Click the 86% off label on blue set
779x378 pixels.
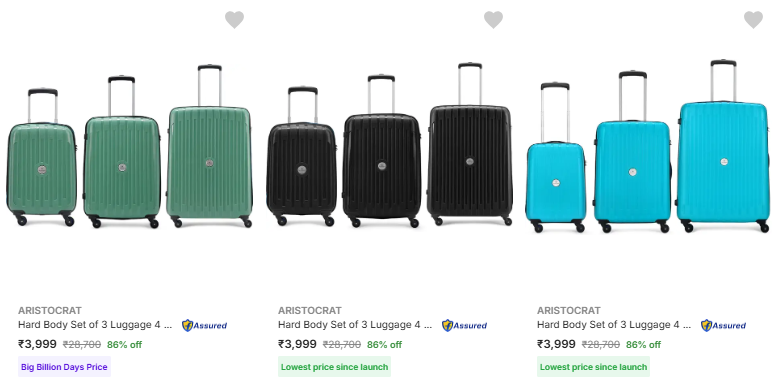(x=643, y=345)
